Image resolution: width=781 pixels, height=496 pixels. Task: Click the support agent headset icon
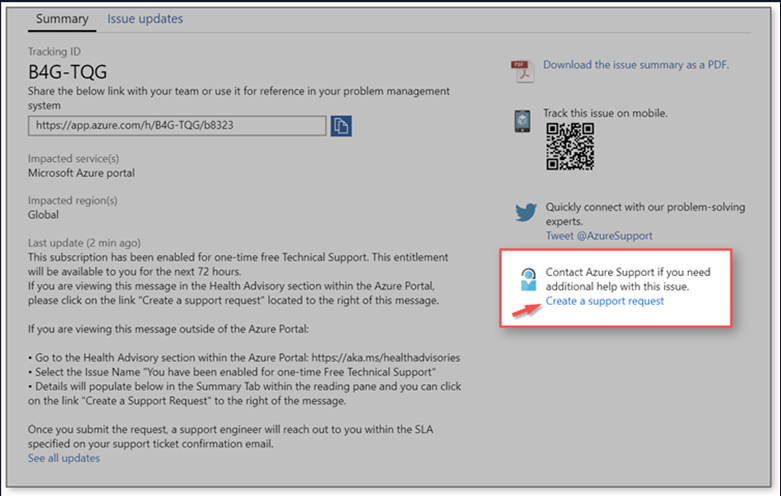point(528,279)
